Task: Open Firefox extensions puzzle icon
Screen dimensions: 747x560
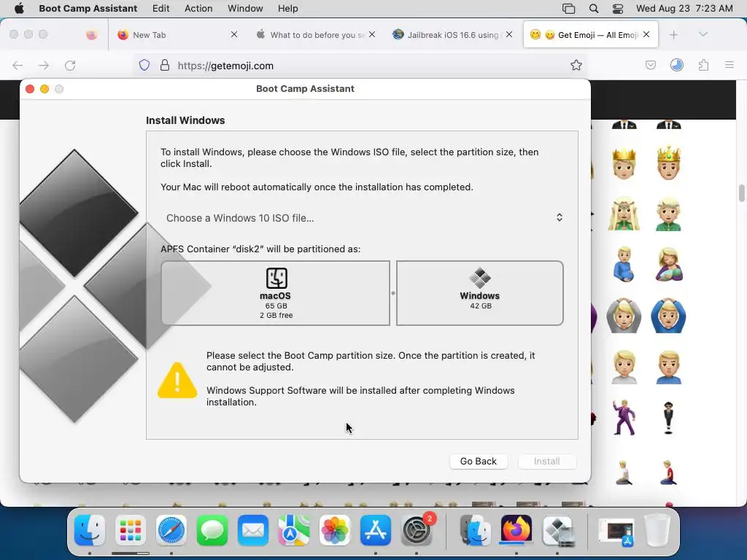Action: tap(703, 65)
